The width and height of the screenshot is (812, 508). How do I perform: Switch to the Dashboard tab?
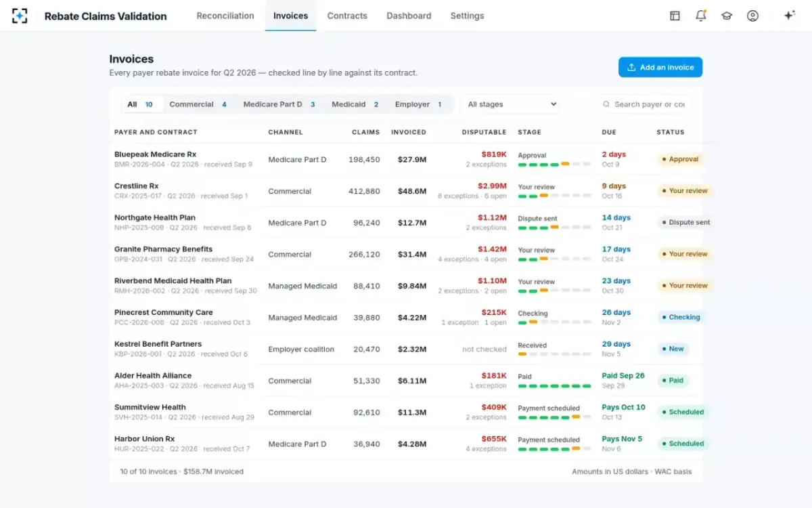(x=409, y=16)
